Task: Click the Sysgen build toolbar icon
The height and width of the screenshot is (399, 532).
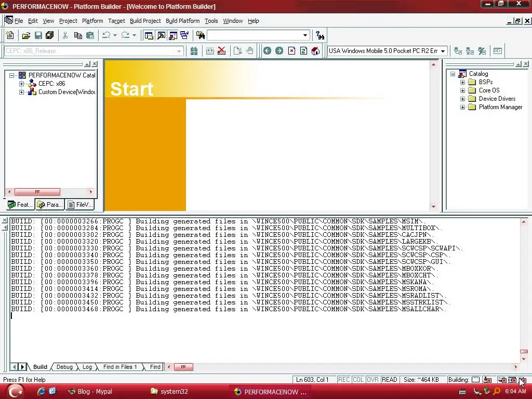Action: point(210,51)
